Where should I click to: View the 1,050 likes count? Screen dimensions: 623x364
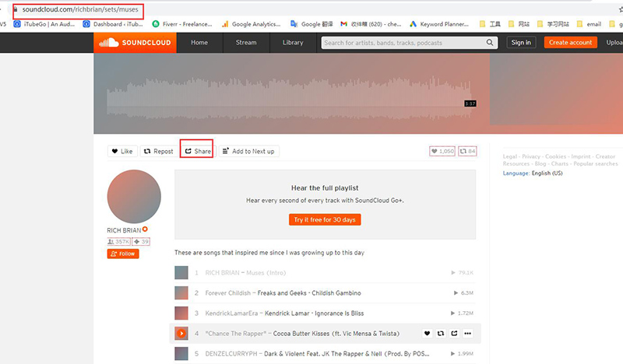pyautogui.click(x=442, y=151)
